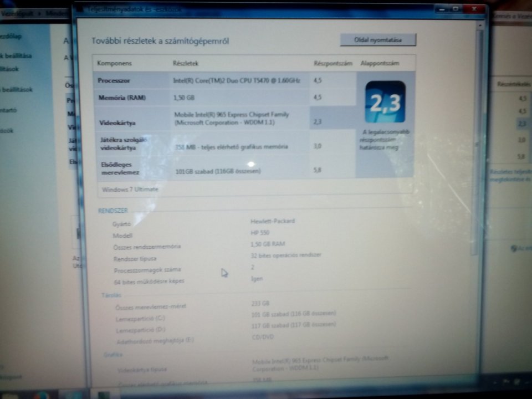Select További részletek a számítógépemről heading
Screen dimensions: 532x399
coord(160,41)
